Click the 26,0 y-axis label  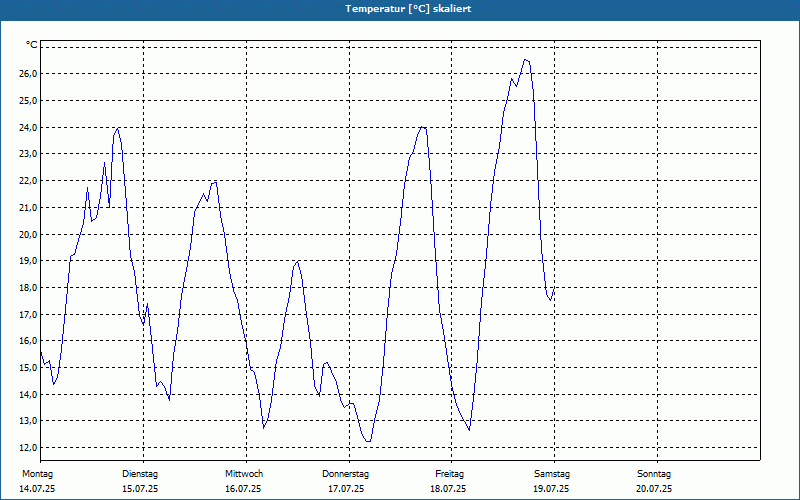29,74
